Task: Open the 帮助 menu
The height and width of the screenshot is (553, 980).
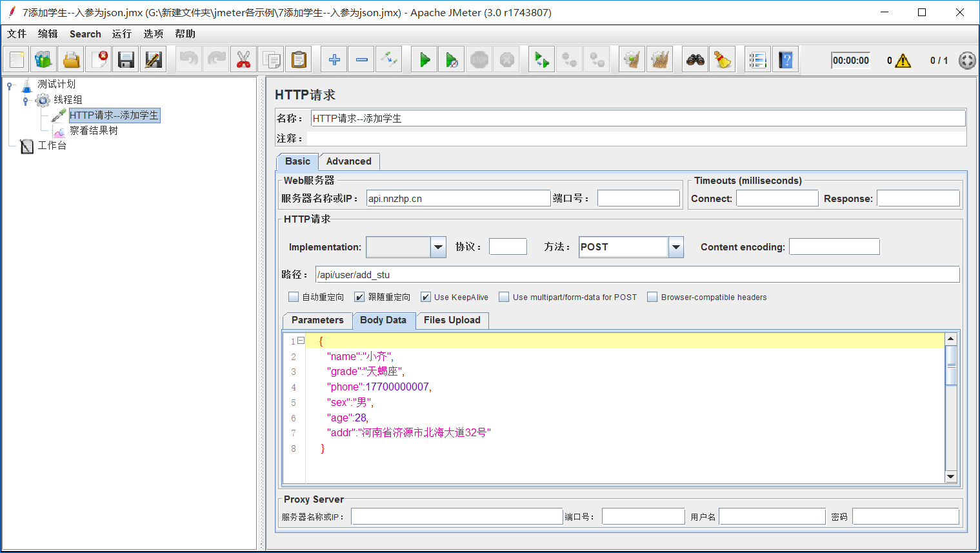Action: [x=185, y=34]
